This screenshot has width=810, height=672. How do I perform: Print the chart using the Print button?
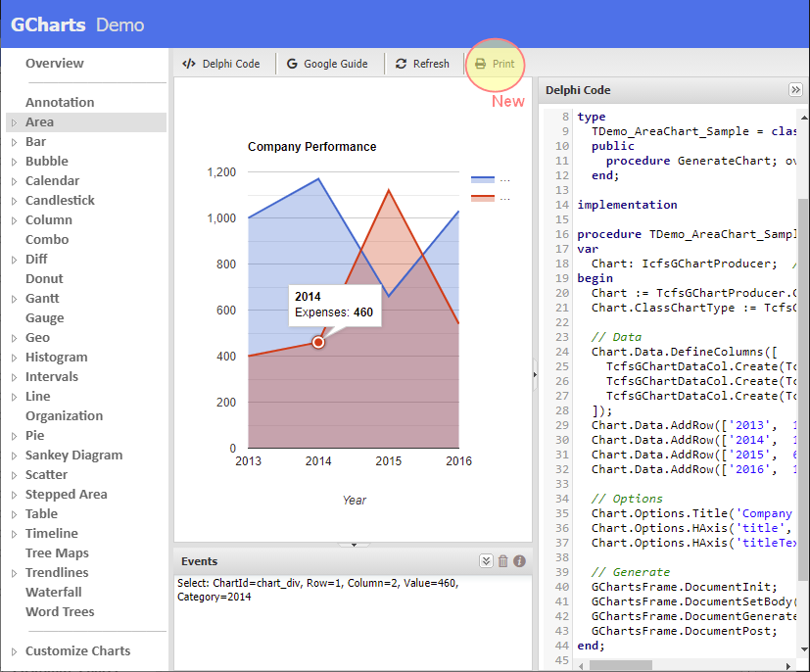495,64
